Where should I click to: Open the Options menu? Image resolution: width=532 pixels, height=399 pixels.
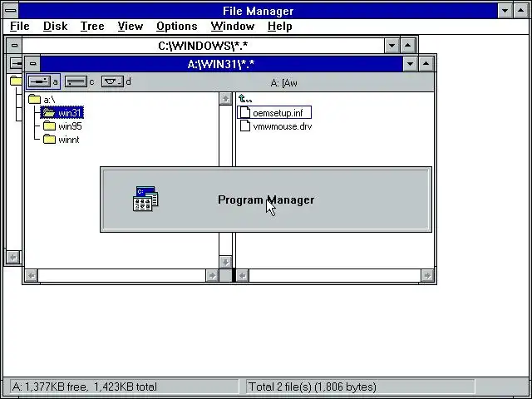pos(177,26)
